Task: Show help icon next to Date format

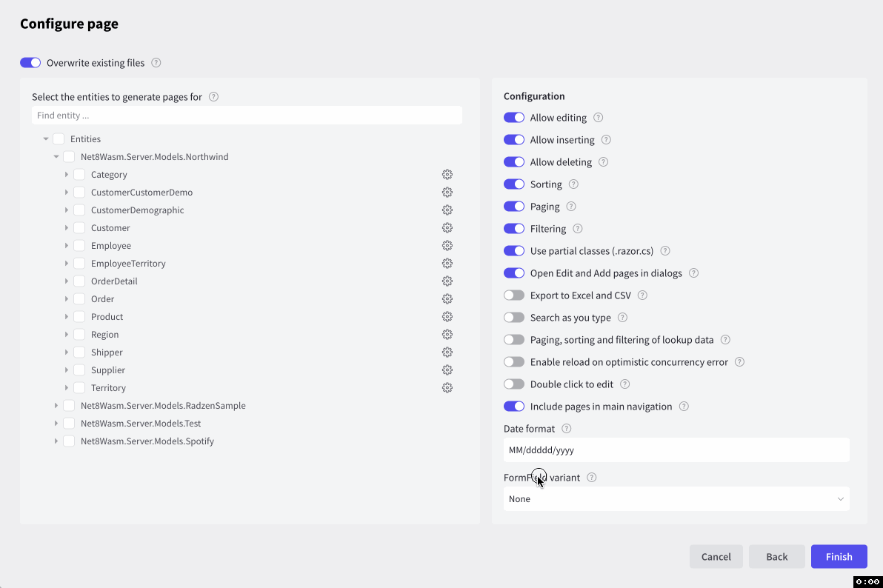Action: click(567, 429)
